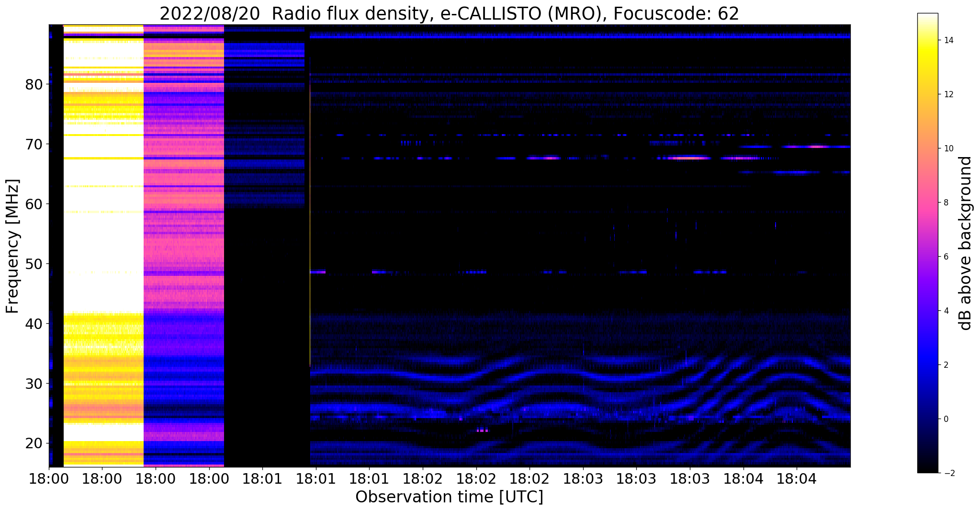Click the color scale bar gradient

pyautogui.click(x=927, y=243)
